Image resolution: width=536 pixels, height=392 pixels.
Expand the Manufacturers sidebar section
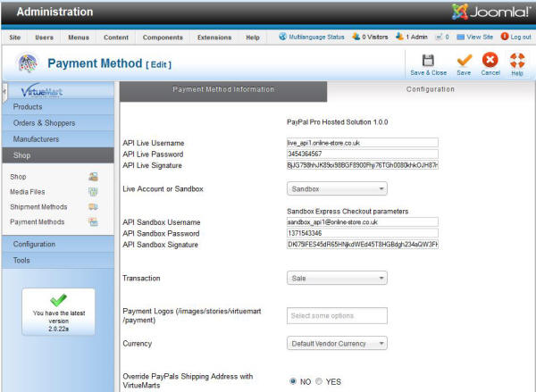[58, 139]
